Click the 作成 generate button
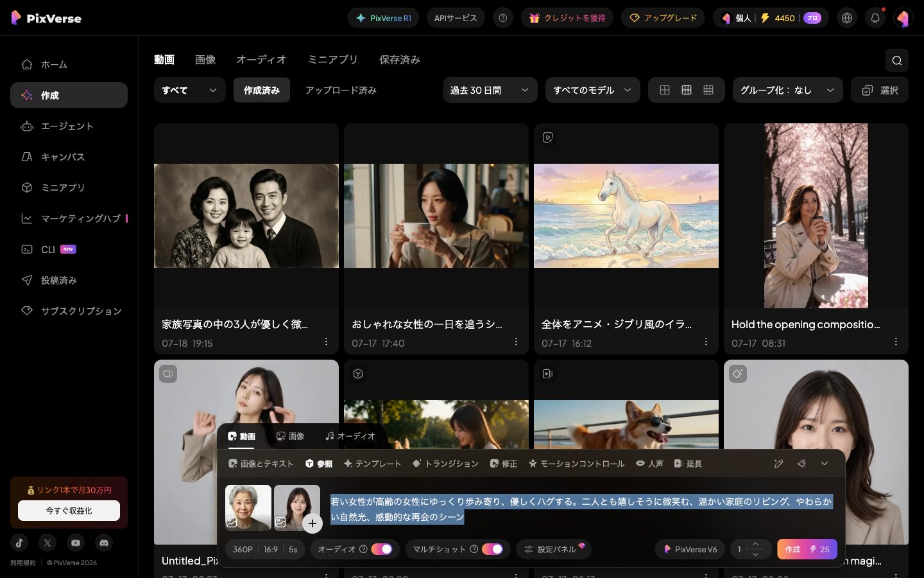924x578 pixels. 807,549
